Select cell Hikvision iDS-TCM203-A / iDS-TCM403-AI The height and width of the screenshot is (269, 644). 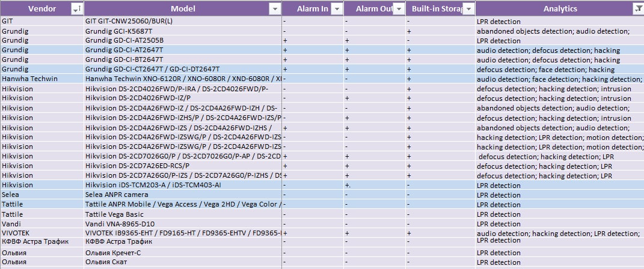click(183, 185)
